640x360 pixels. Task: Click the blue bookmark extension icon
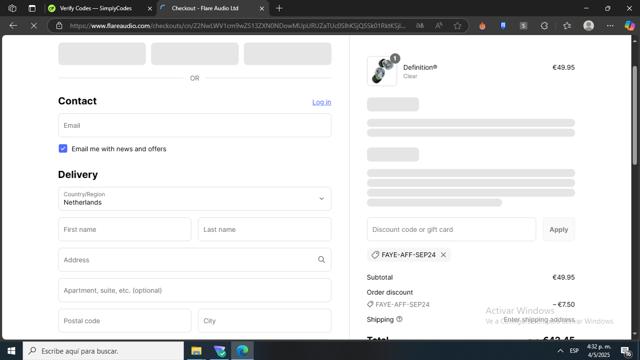coord(503,26)
